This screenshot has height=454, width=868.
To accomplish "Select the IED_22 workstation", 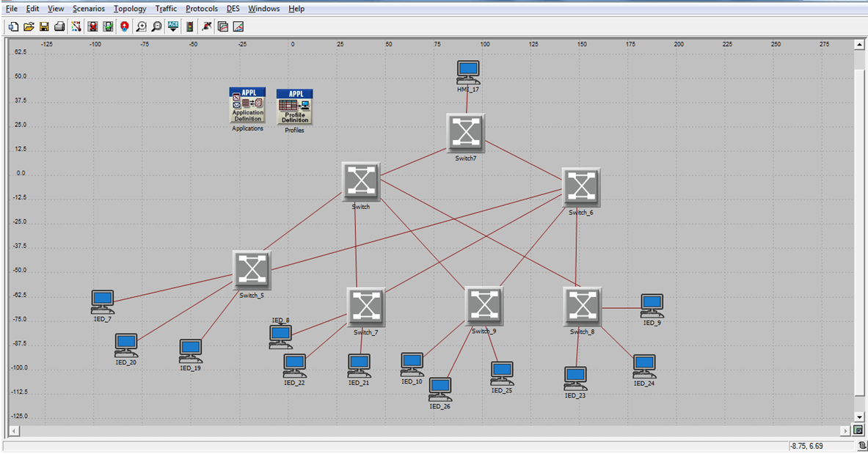I will (x=294, y=366).
